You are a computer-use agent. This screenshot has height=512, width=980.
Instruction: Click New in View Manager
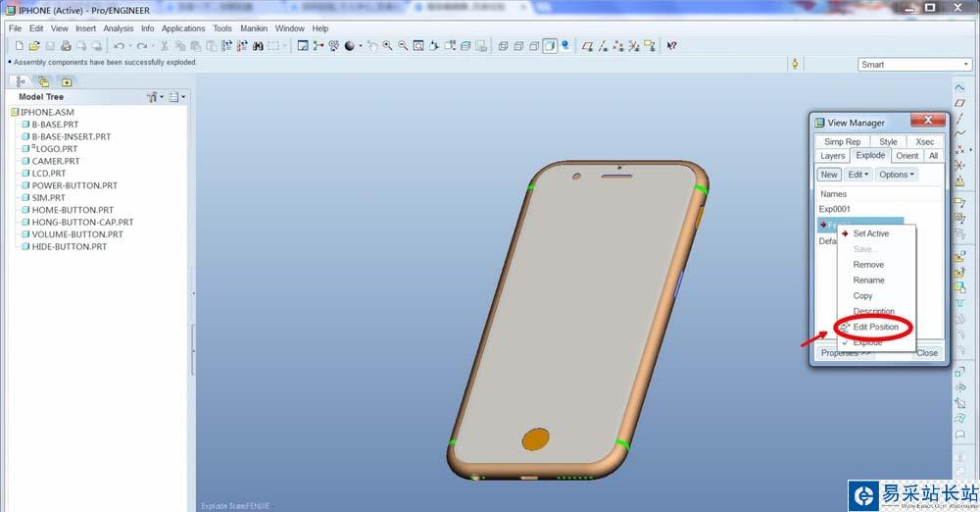pos(829,175)
